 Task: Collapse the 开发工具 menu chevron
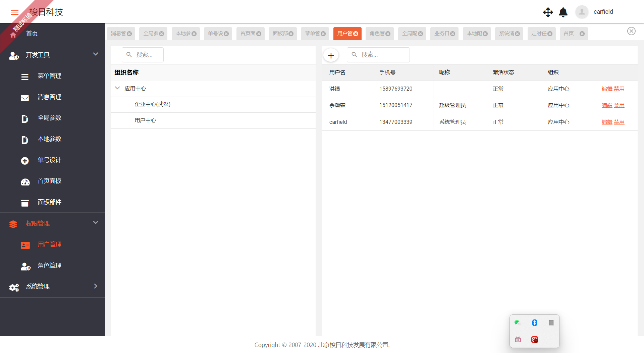pos(96,54)
